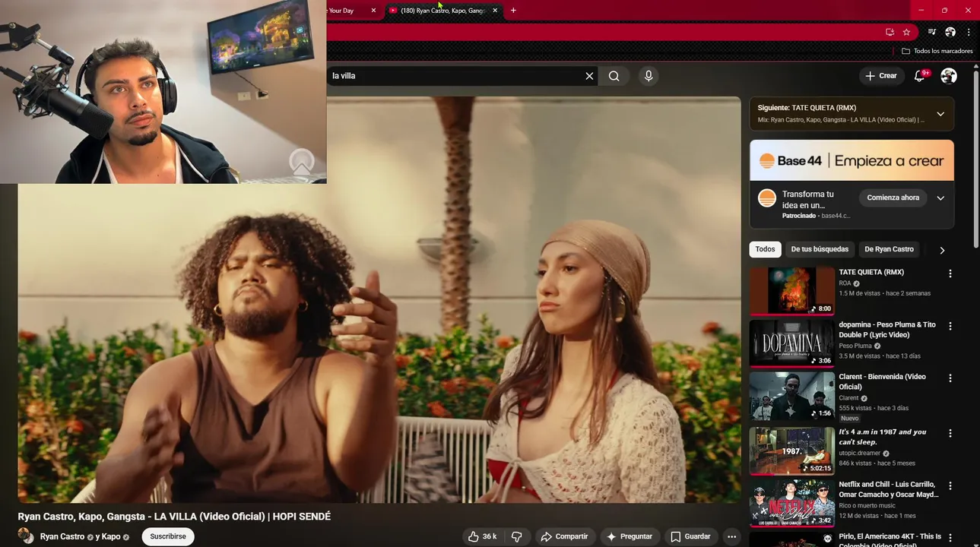The height and width of the screenshot is (547, 980).
Task: Open Ryan Castro channel avatar
Action: (x=26, y=536)
